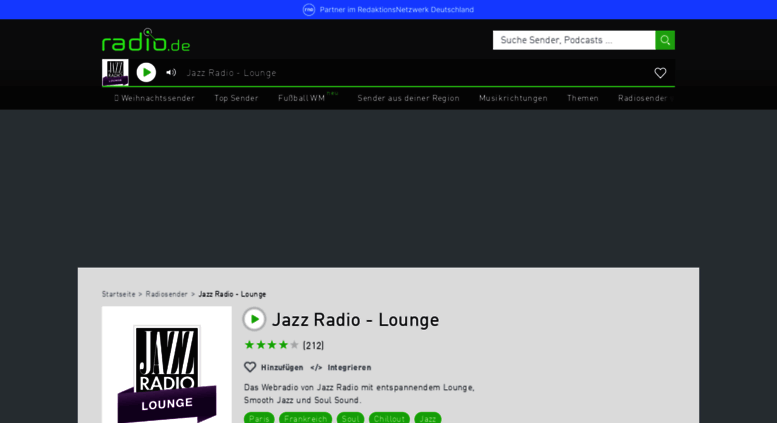Image resolution: width=777 pixels, height=423 pixels.
Task: Open the Themen menu
Action: 583,98
